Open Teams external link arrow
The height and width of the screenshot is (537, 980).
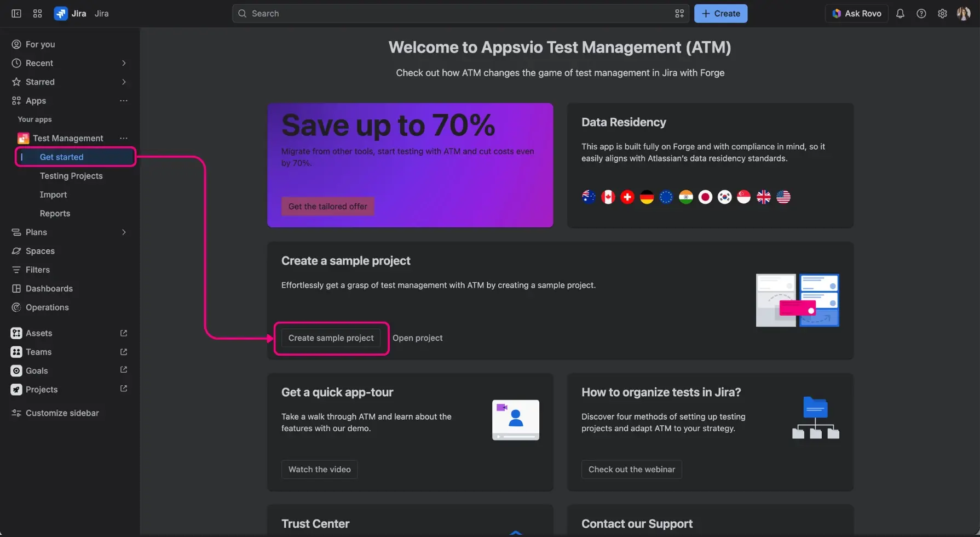[124, 352]
